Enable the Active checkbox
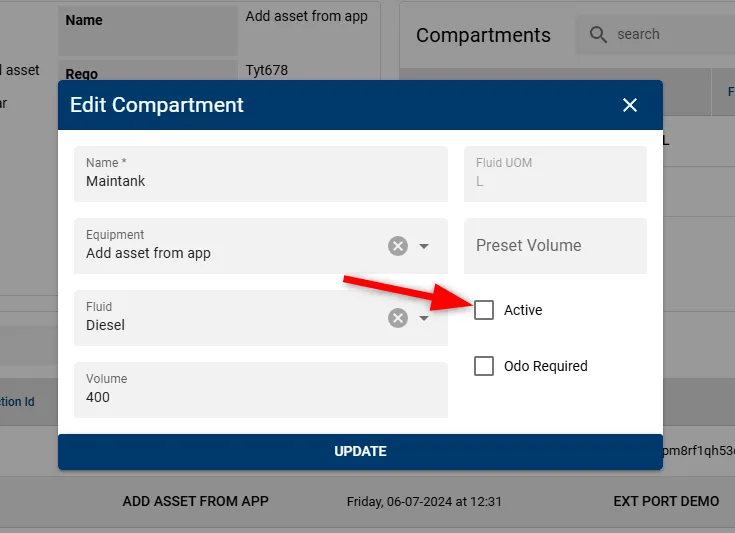 (x=484, y=310)
